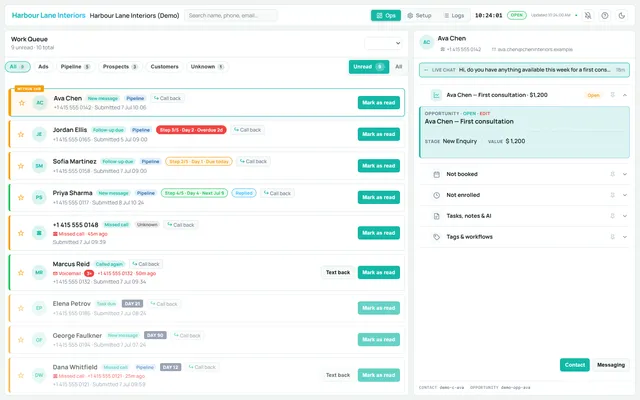Filter queue by Pipeline
This screenshot has height=400, width=640.
coord(75,67)
